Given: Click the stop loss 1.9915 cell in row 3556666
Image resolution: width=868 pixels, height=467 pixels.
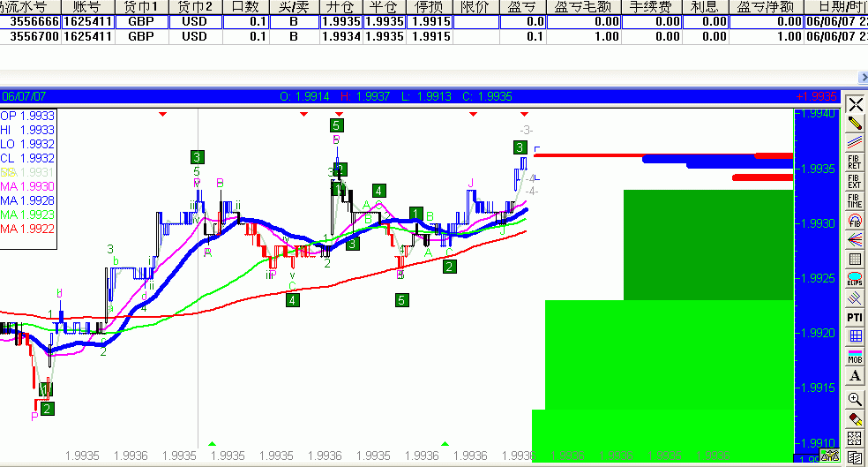Looking at the screenshot, I should click(x=429, y=21).
